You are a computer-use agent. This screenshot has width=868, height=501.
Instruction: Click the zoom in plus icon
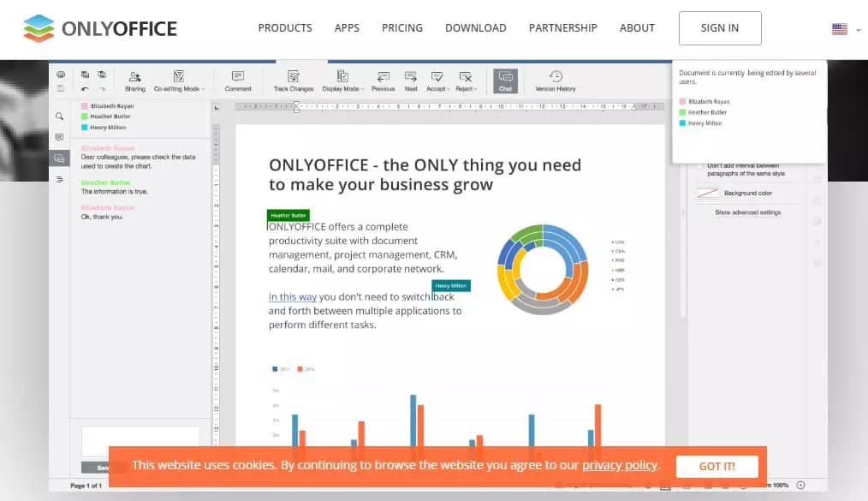800,485
